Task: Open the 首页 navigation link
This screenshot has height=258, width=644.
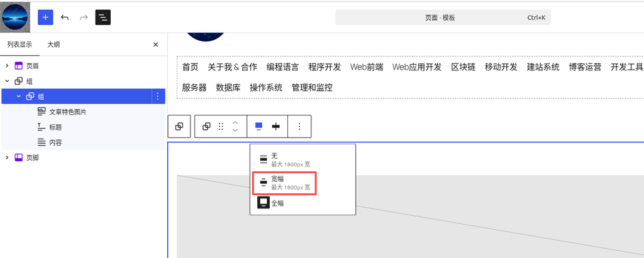Action: pyautogui.click(x=190, y=67)
